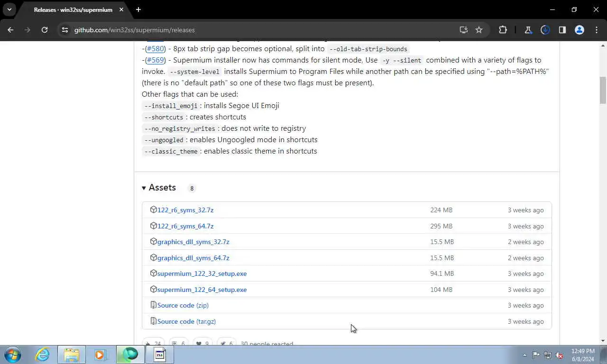Click the --install_emoji flag text
Screen dimensions: 607x364
171,106
